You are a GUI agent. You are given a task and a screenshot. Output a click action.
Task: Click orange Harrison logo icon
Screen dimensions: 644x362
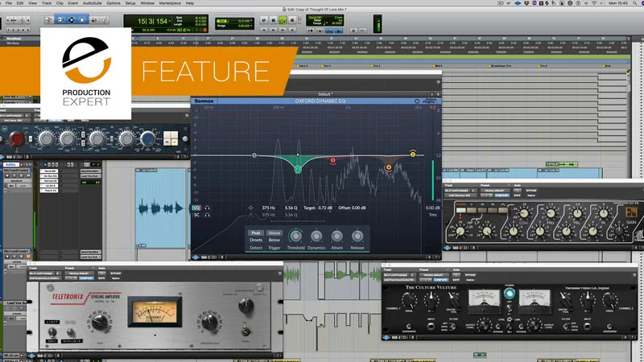[x=631, y=212]
